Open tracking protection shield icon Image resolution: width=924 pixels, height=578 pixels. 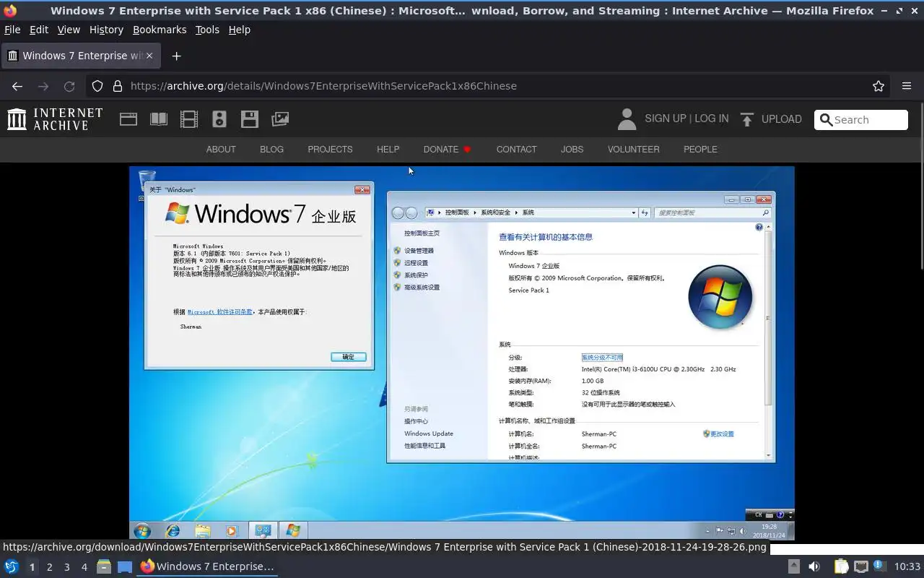click(x=97, y=86)
